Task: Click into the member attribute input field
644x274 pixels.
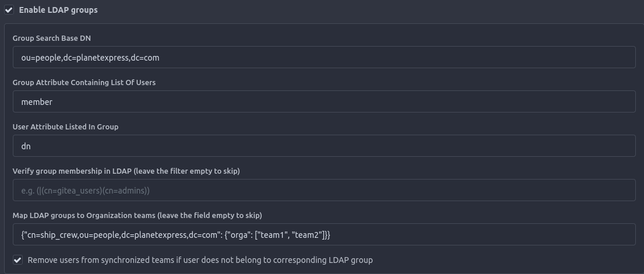Action: [323, 101]
